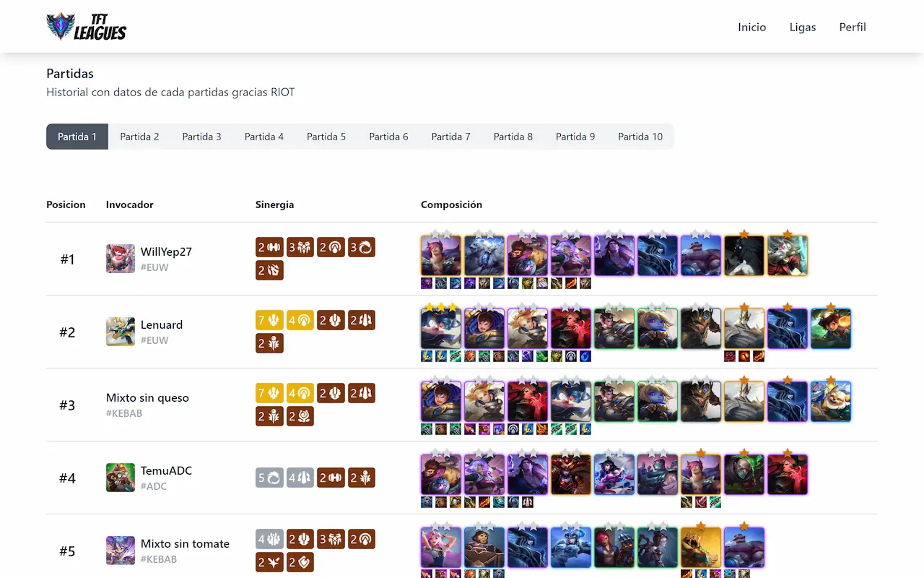Open the Partida 7 tab
This screenshot has height=578, width=924.
pos(450,137)
